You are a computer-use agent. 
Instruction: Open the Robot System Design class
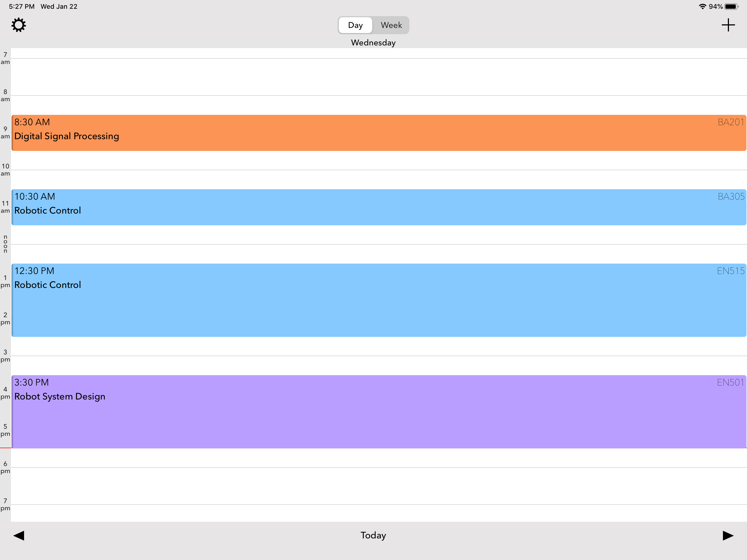click(372, 412)
